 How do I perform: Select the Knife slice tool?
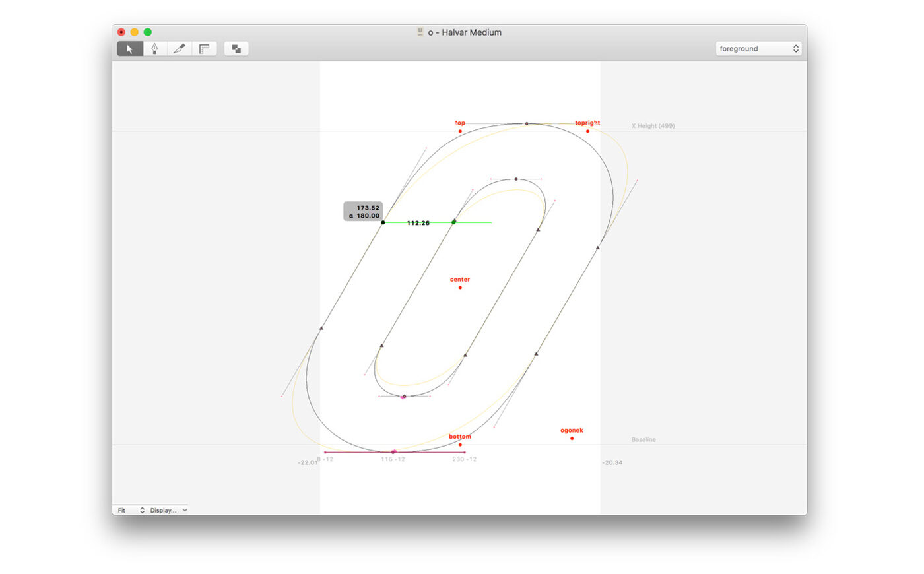coord(179,49)
